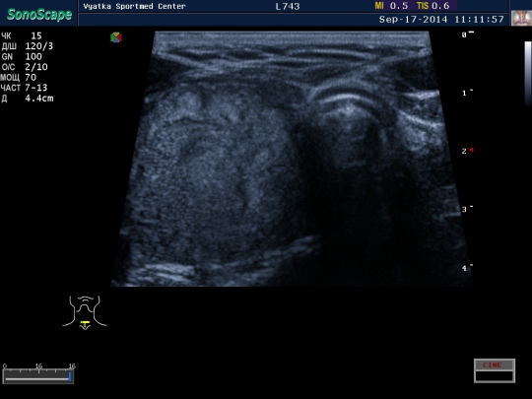Click the MI 0.5 indicator
Image resolution: width=532 pixels, height=399 pixels.
point(391,6)
